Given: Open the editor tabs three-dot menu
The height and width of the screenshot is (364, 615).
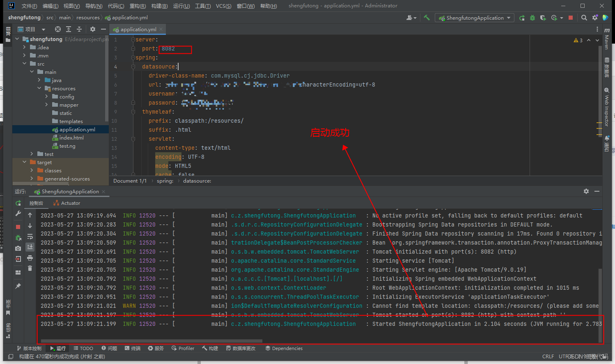Looking at the screenshot, I should pyautogui.click(x=597, y=29).
